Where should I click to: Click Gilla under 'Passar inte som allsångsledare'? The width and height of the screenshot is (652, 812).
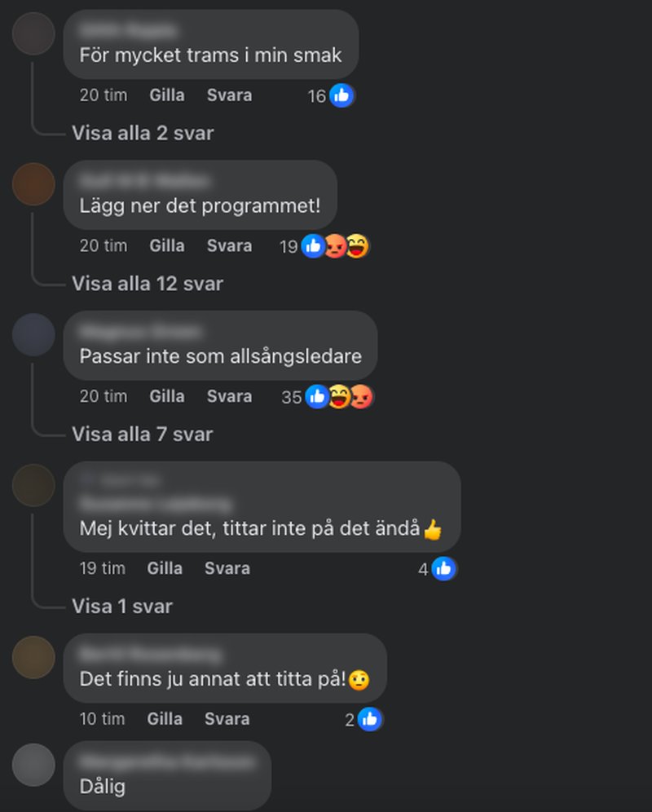tap(167, 397)
